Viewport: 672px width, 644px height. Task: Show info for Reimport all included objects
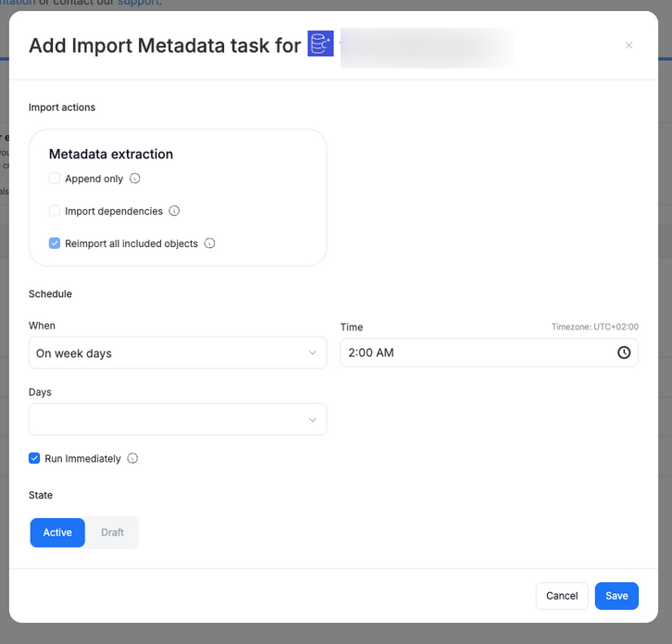tap(209, 243)
